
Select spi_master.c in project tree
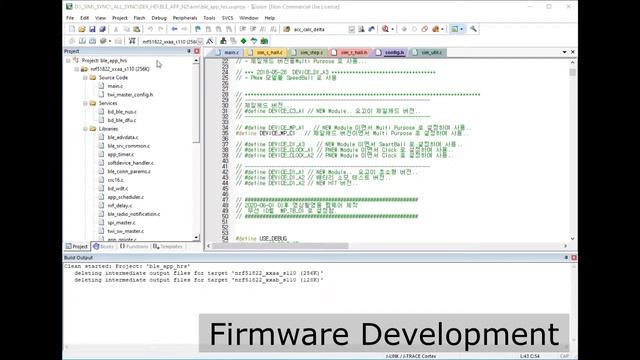coord(121,223)
